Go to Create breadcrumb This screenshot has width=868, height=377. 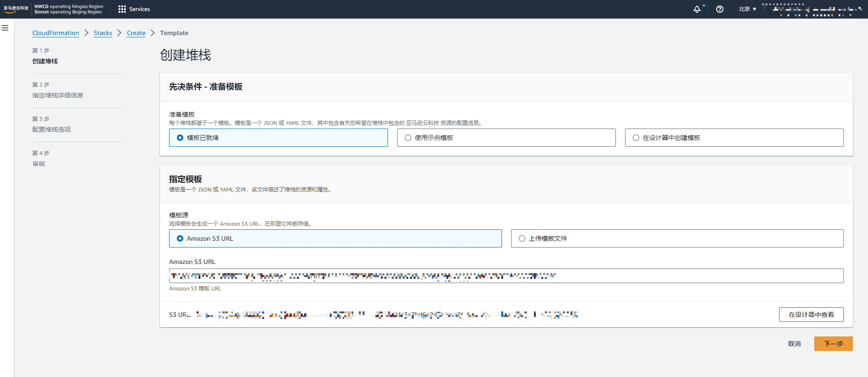tap(136, 33)
